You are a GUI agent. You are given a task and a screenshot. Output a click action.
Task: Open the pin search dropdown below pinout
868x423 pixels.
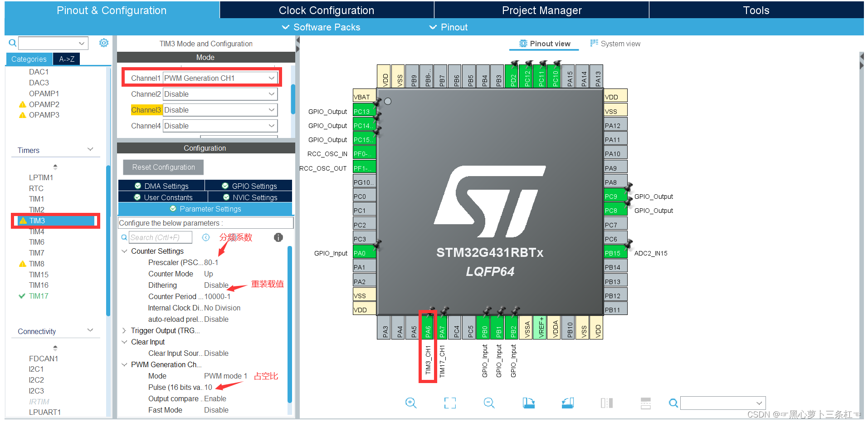tap(760, 403)
